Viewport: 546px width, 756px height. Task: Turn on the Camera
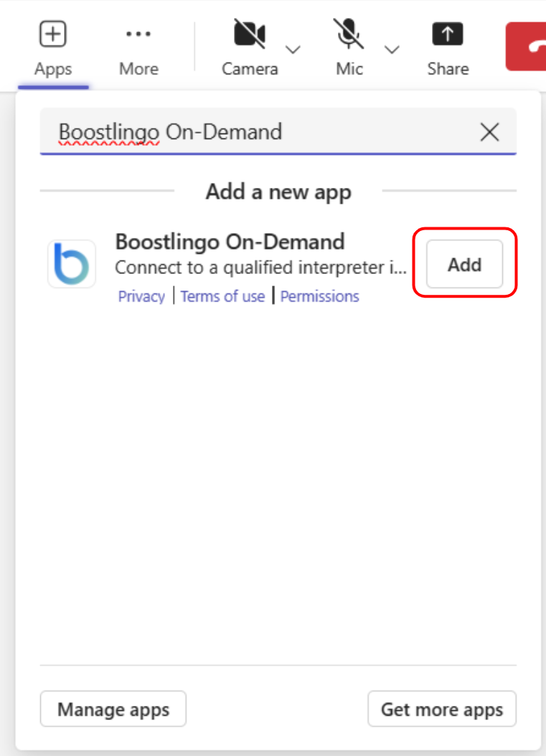250,35
